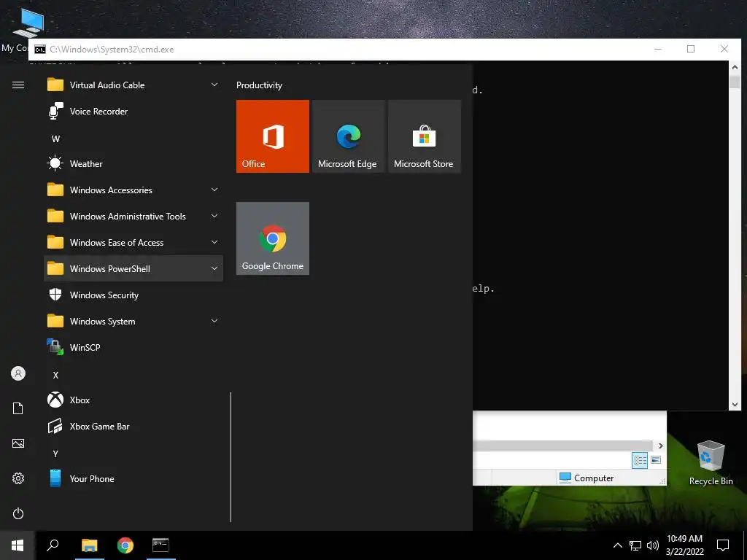Expand the Windows Accessories folder
The height and width of the screenshot is (560, 747).
tap(133, 190)
